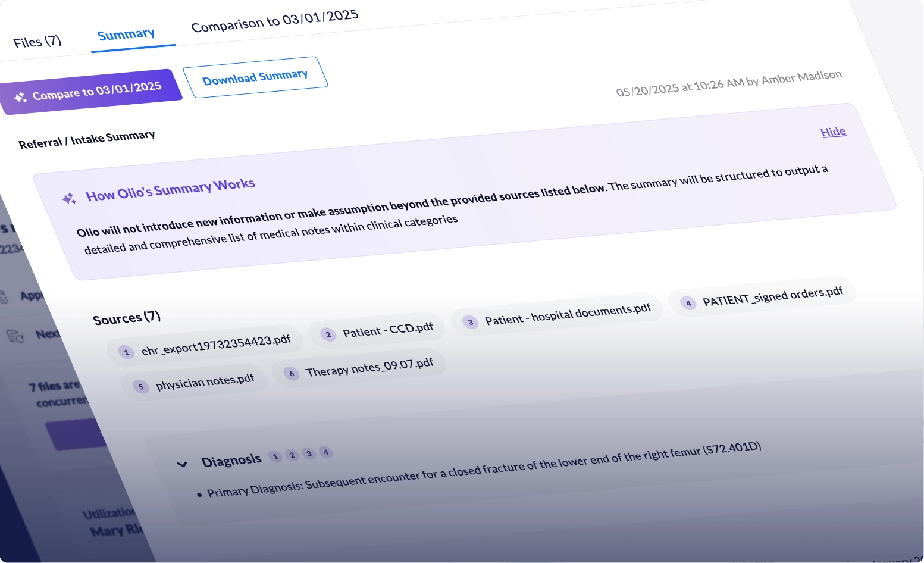Open the Files (7) tab

pos(37,42)
